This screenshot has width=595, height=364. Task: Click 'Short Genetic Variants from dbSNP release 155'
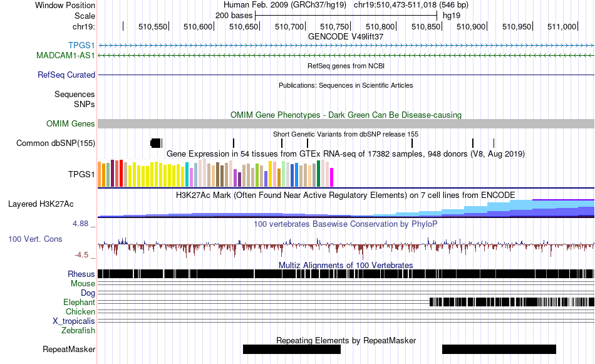click(x=346, y=134)
